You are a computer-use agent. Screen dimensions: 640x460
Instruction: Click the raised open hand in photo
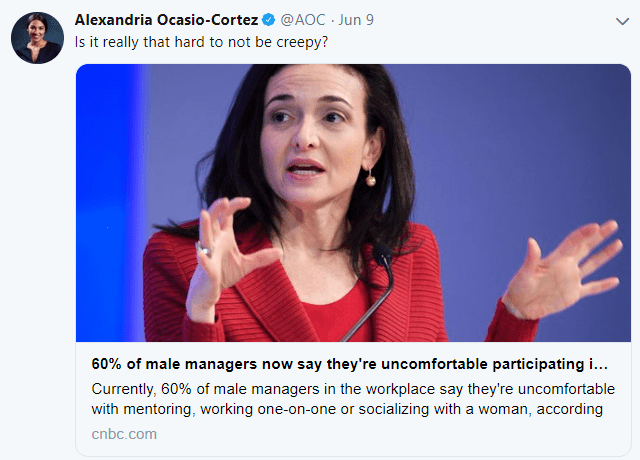tap(561, 271)
